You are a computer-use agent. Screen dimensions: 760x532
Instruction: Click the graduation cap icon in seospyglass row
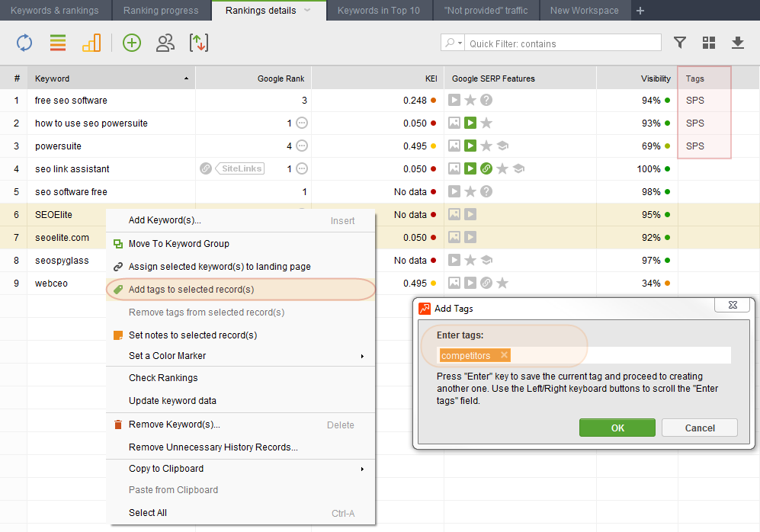click(486, 260)
